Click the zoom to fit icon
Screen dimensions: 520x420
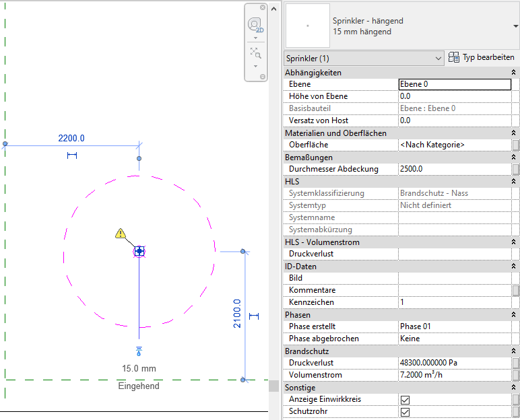[x=255, y=52]
